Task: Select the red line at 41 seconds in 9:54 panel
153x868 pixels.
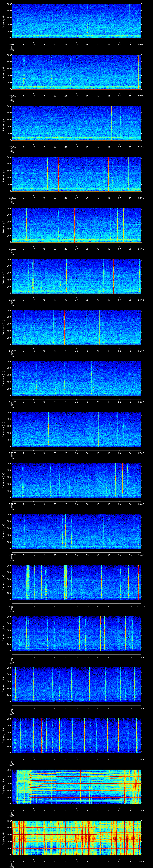Action: point(100,327)
